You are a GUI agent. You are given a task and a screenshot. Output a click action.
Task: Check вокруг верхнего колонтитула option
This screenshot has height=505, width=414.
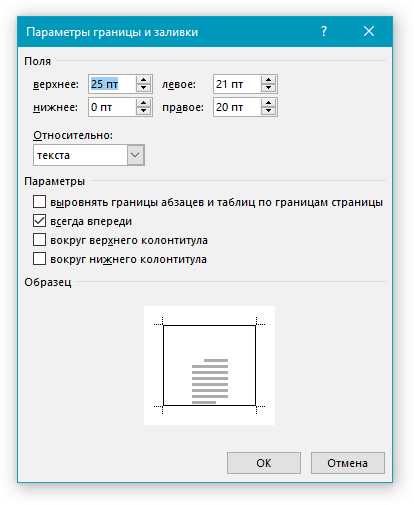pyautogui.click(x=39, y=240)
